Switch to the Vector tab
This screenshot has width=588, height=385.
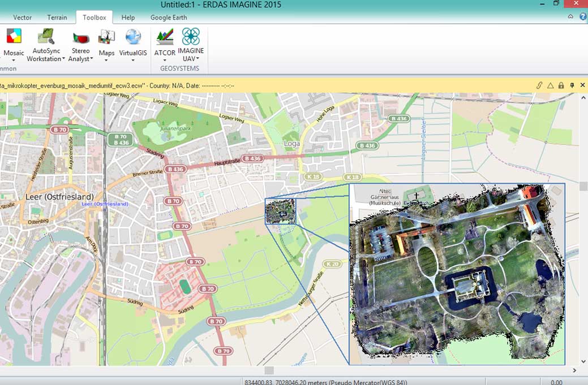pyautogui.click(x=22, y=17)
